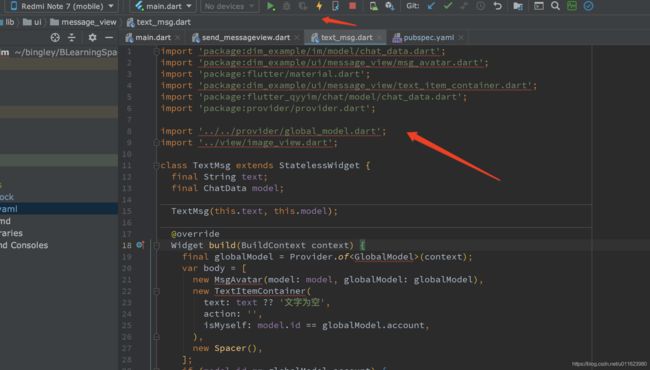650x370 pixels.
Task: Hide the project panel with minus icon
Action: pos(109,38)
